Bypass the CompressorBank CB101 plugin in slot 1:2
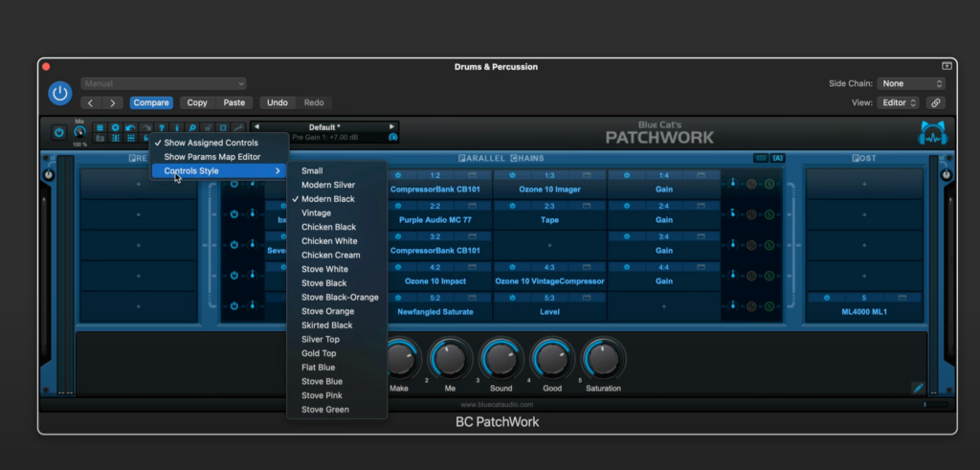This screenshot has height=470, width=980. click(x=397, y=175)
